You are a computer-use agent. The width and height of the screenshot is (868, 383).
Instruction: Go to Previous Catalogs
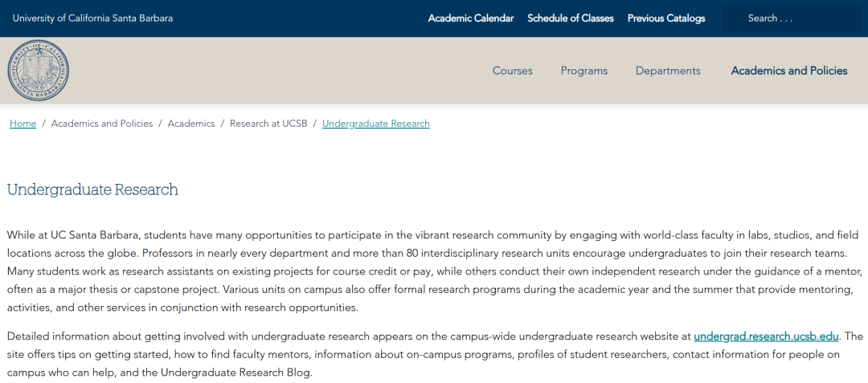[x=666, y=18]
